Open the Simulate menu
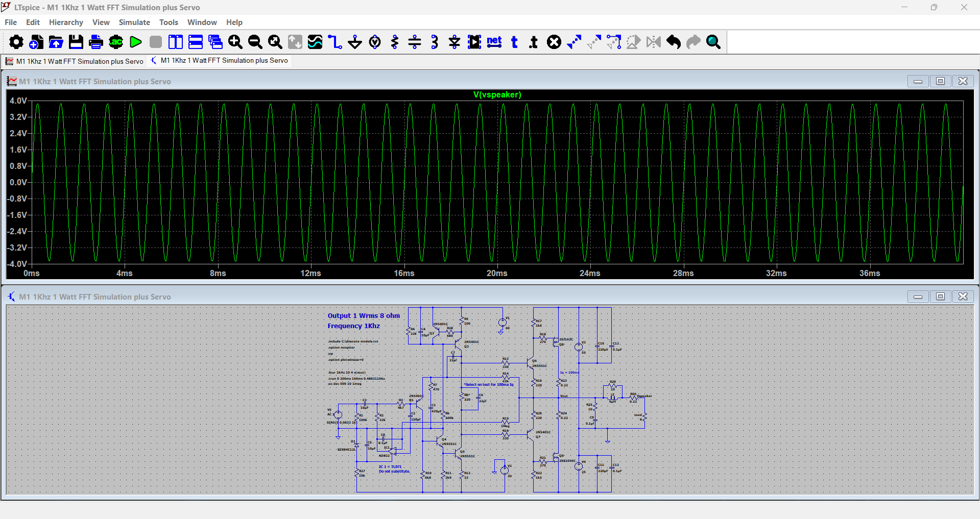Image resolution: width=980 pixels, height=519 pixels. point(134,22)
